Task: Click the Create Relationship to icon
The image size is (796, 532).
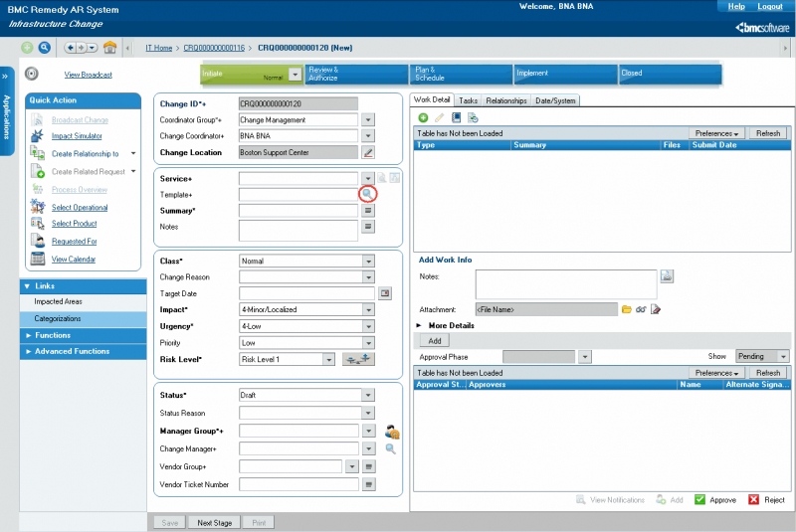Action: tap(37, 153)
